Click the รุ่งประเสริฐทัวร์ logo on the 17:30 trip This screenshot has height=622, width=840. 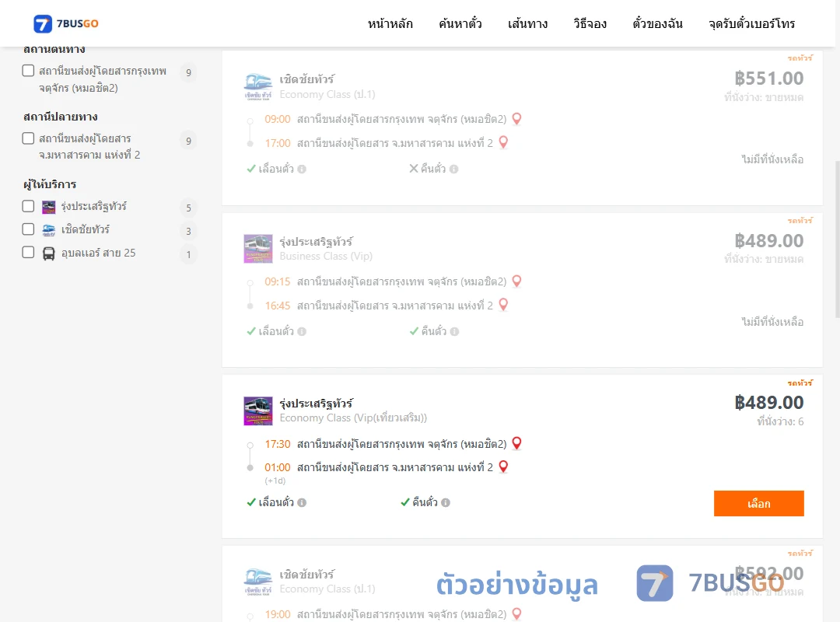pos(258,411)
